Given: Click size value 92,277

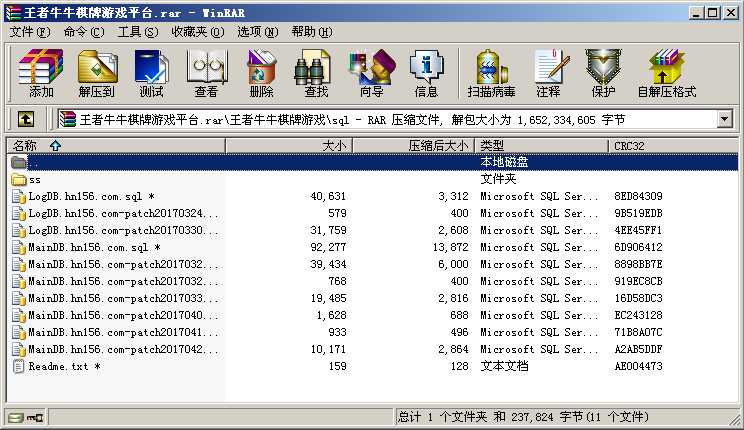Looking at the screenshot, I should 328,247.
